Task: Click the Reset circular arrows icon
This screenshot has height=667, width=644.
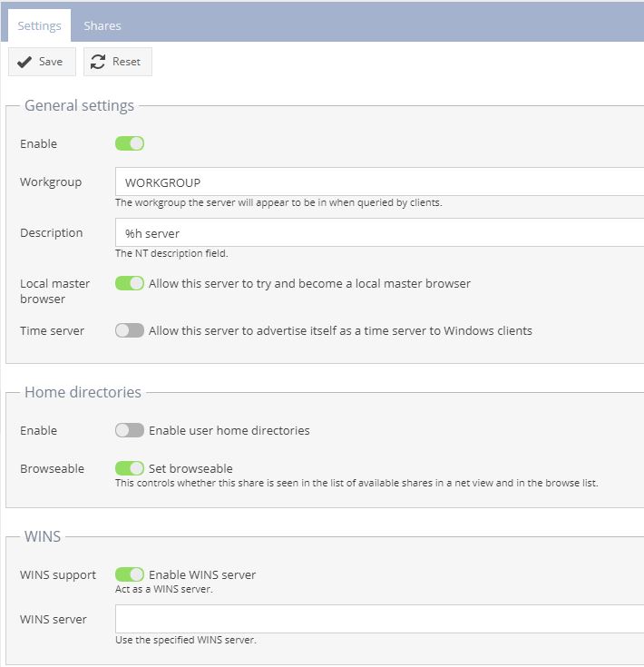Action: pyautogui.click(x=98, y=62)
